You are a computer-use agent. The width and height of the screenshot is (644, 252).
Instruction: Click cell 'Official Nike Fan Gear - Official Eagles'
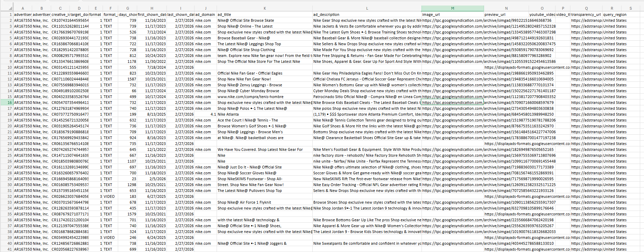pyautogui.click(x=265, y=73)
